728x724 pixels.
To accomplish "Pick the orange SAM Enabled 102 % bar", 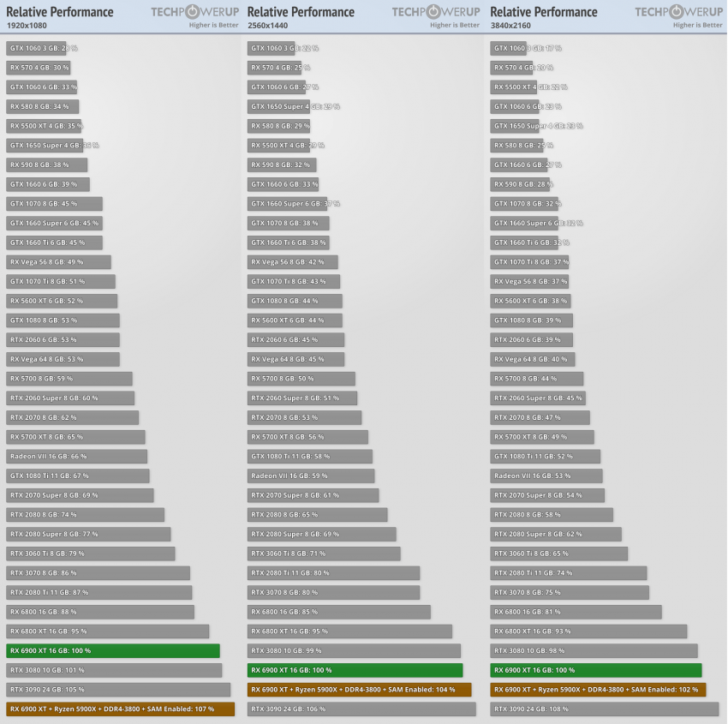I will click(x=604, y=690).
